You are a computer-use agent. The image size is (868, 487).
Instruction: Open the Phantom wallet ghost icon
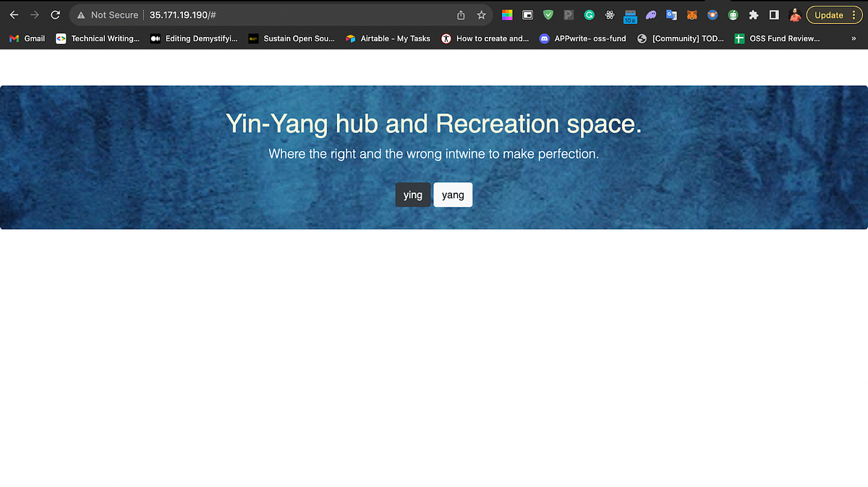[x=650, y=14]
